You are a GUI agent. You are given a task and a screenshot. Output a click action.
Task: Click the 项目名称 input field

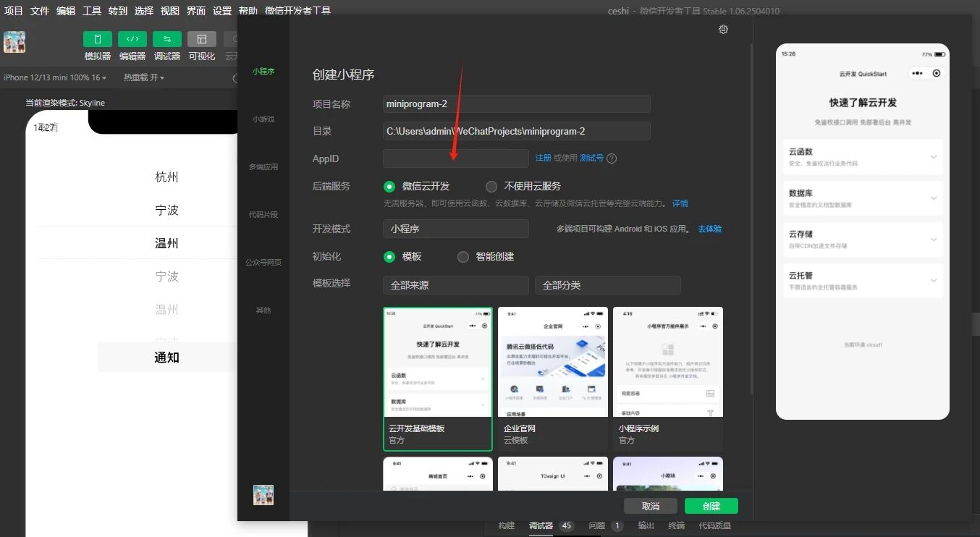517,103
